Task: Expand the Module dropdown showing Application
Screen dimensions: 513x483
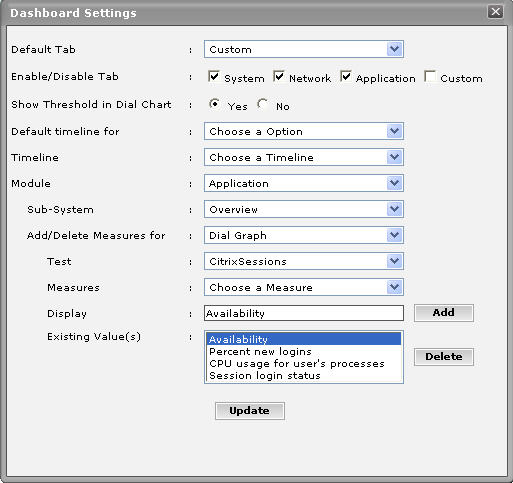Action: [x=304, y=183]
